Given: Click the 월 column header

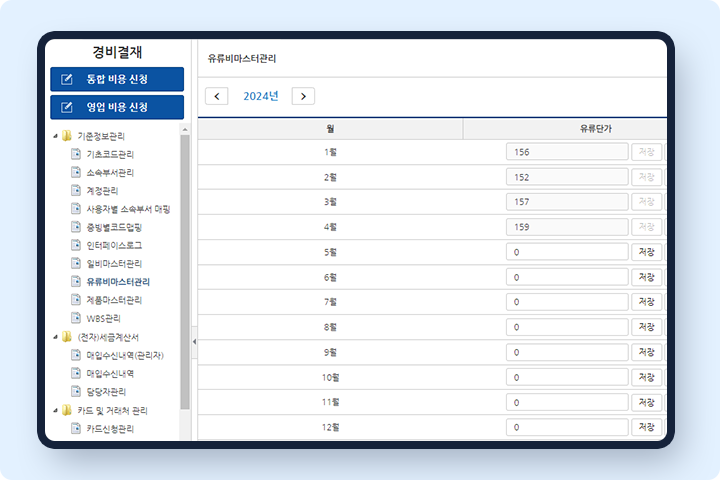Looking at the screenshot, I should 330,129.
